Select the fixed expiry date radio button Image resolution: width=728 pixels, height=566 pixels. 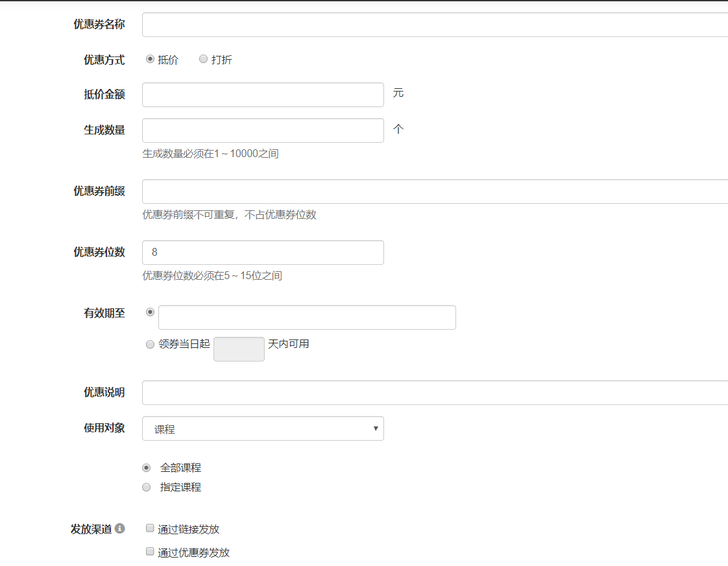pyautogui.click(x=150, y=312)
